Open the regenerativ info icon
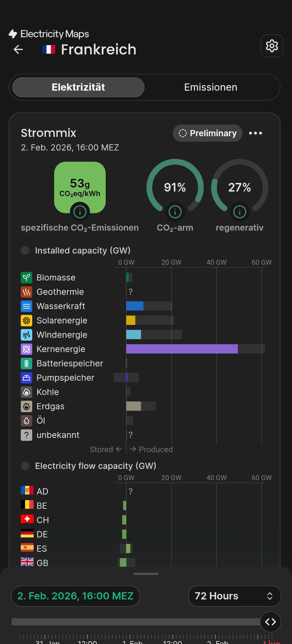 [239, 212]
